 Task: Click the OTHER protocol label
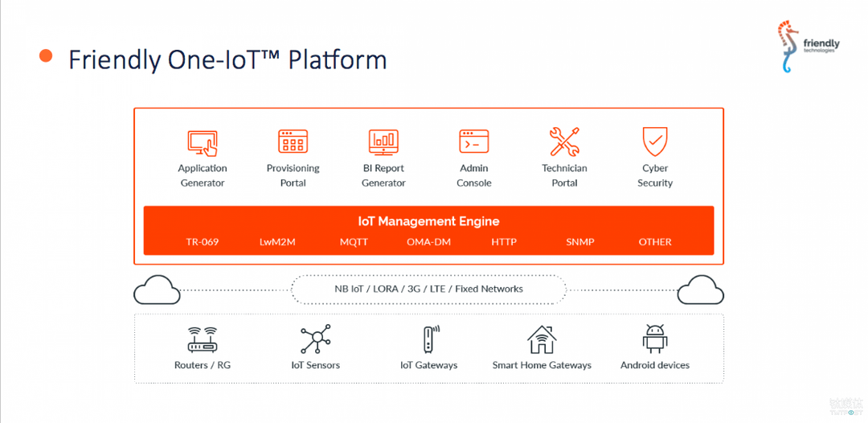(655, 242)
